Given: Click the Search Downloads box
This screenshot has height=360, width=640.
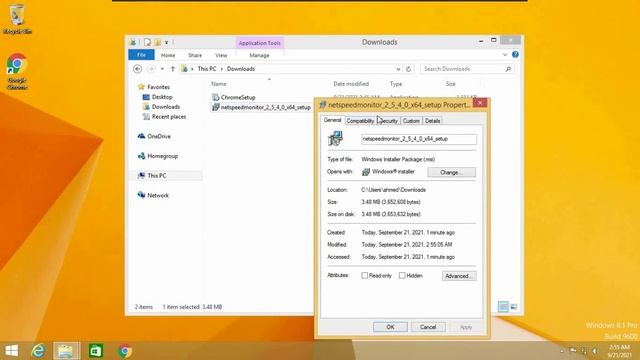Looking at the screenshot, I should pos(463,69).
